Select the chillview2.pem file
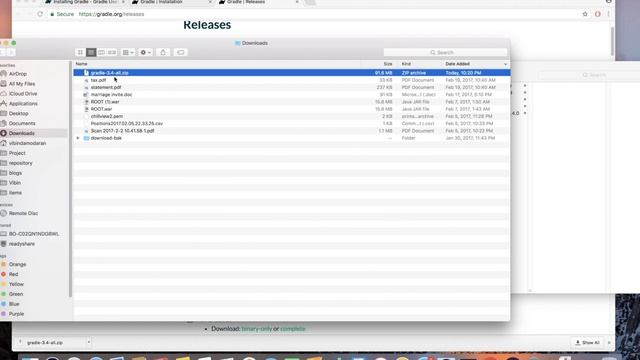This screenshot has height=360, width=640. click(x=292, y=116)
